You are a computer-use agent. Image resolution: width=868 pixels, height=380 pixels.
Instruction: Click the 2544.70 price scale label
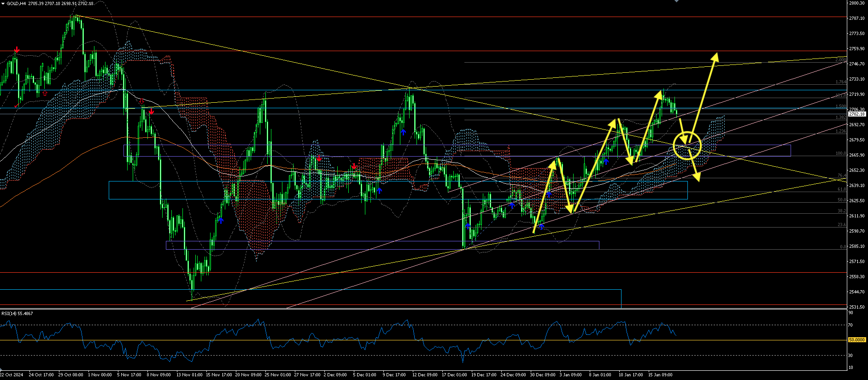pos(856,292)
